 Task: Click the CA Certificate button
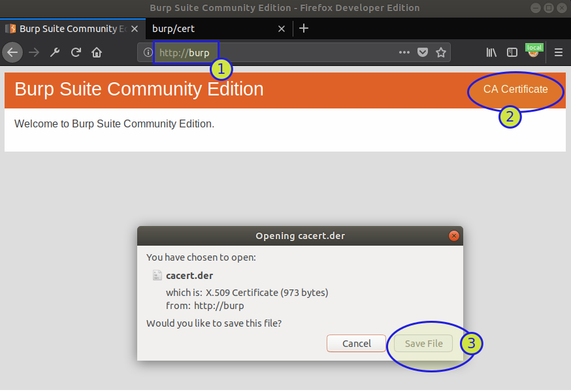pyautogui.click(x=515, y=89)
